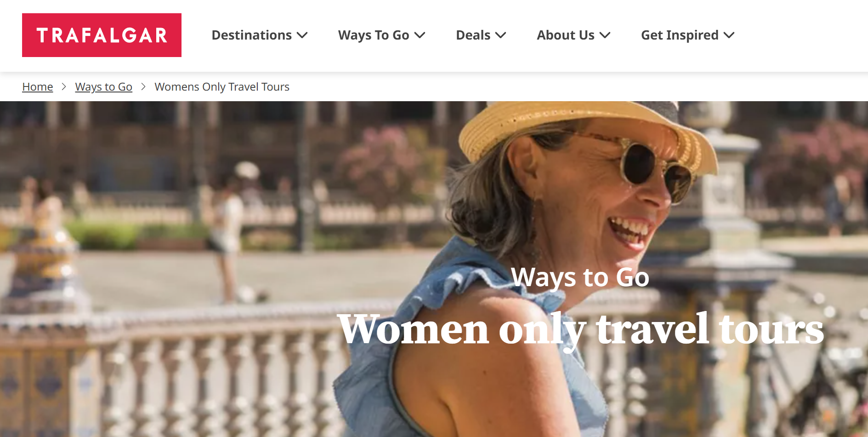Follow the Ways to Go breadcrumb link
Screen dimensions: 868x437
(104, 86)
